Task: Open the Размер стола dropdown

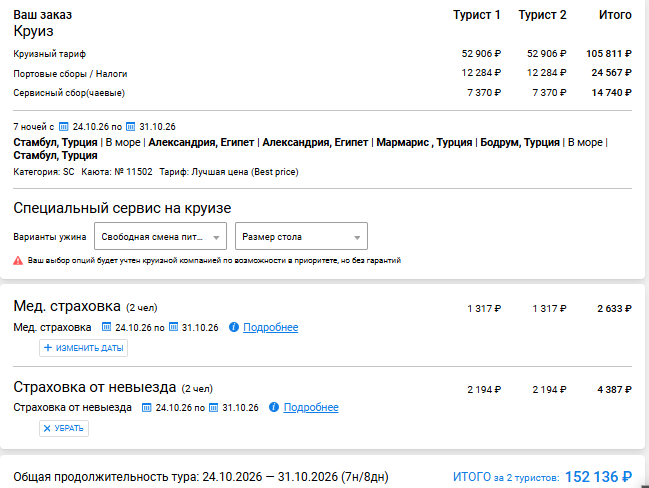Action: (x=301, y=236)
